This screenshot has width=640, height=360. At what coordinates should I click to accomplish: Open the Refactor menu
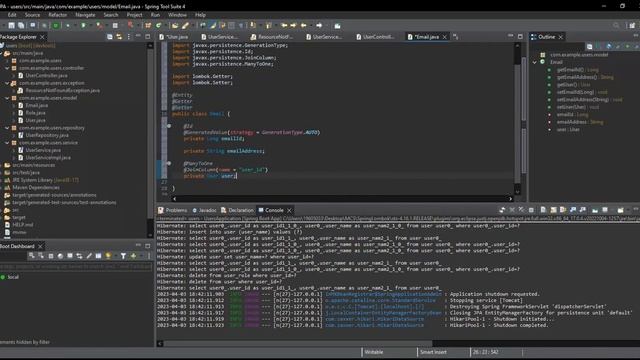pos(58,15)
